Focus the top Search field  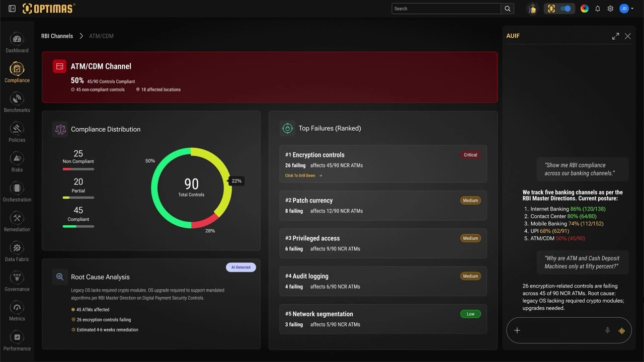[x=446, y=9]
